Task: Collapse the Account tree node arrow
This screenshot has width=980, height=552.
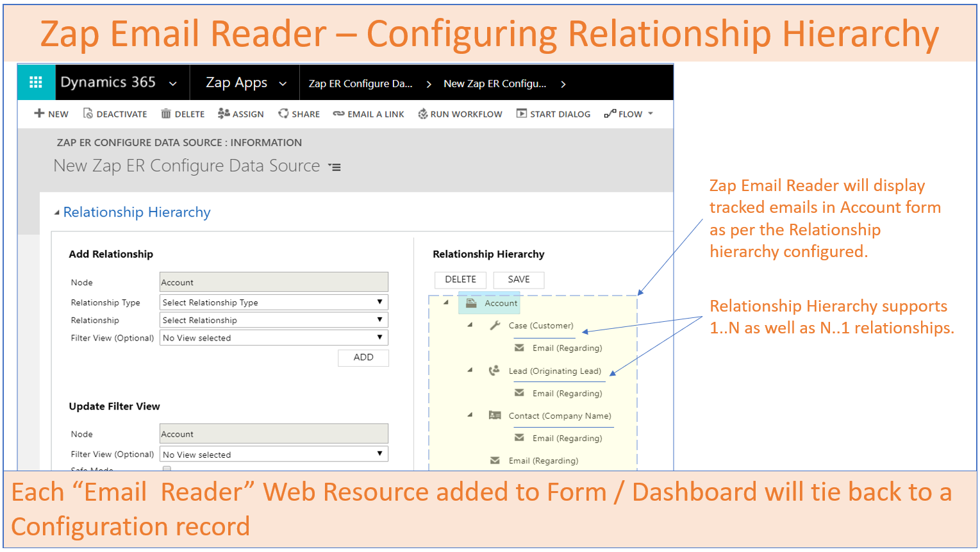Action: click(446, 303)
